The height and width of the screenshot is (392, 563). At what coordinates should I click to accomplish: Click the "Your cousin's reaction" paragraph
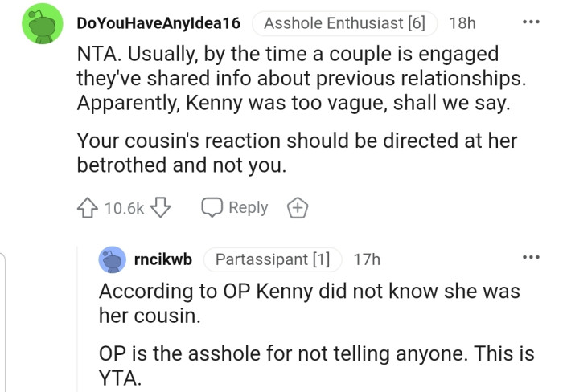tap(296, 153)
